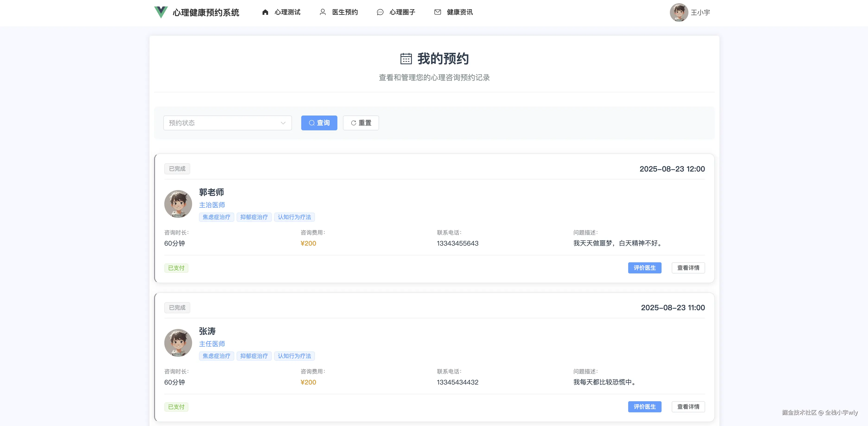Click the ¥200 consultation fee on 郭老师's card
The image size is (868, 426).
pos(308,243)
